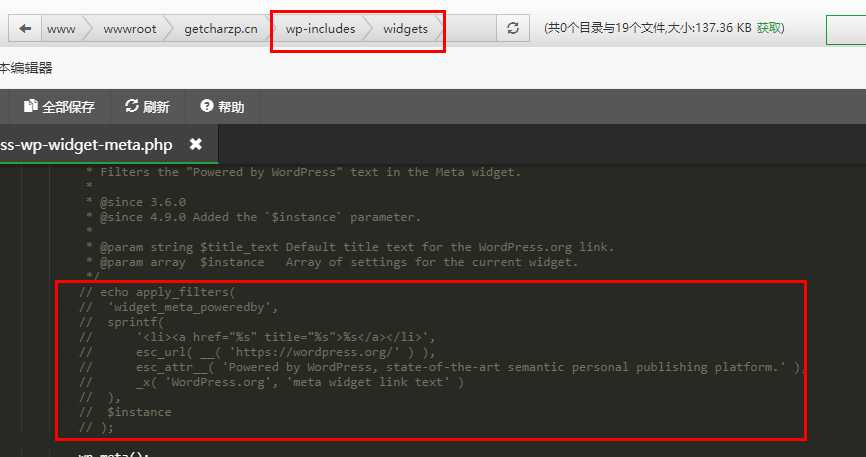The height and width of the screenshot is (457, 866).
Task: Open wwwroot breadcrumb folder
Action: (x=130, y=29)
